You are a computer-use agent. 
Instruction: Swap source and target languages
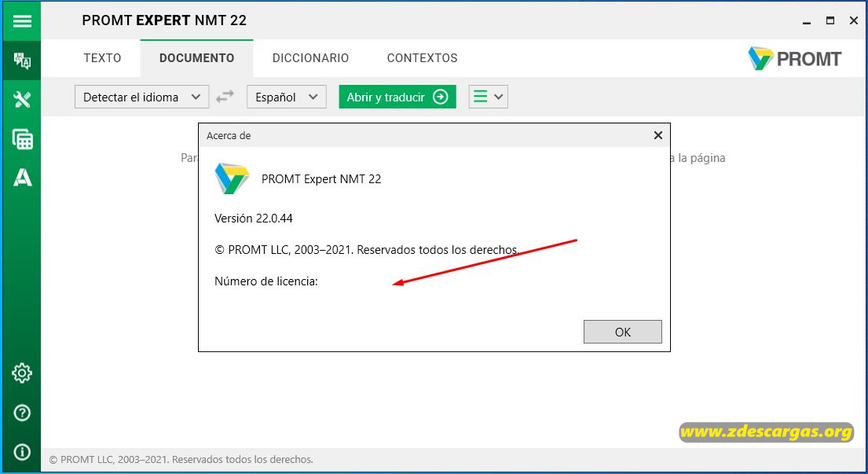click(x=225, y=97)
